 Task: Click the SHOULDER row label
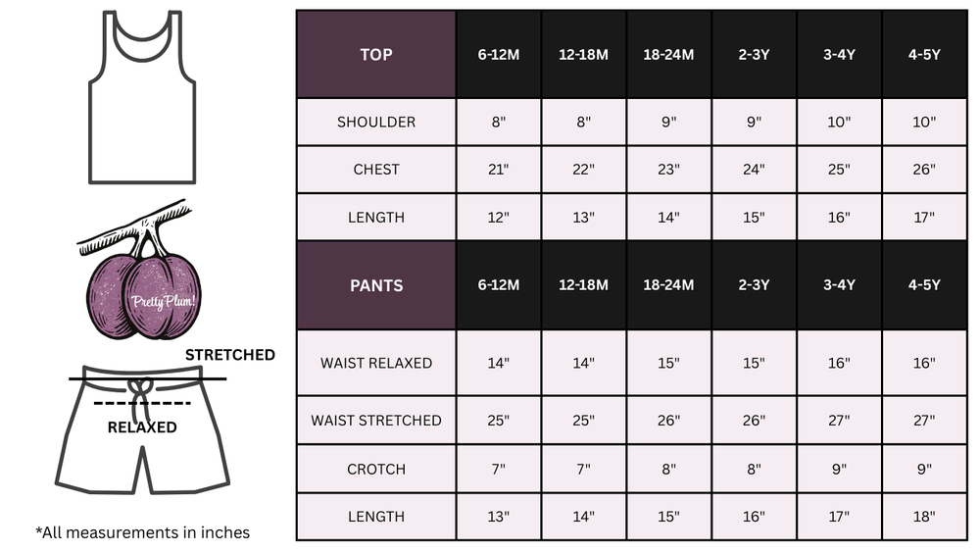376,123
